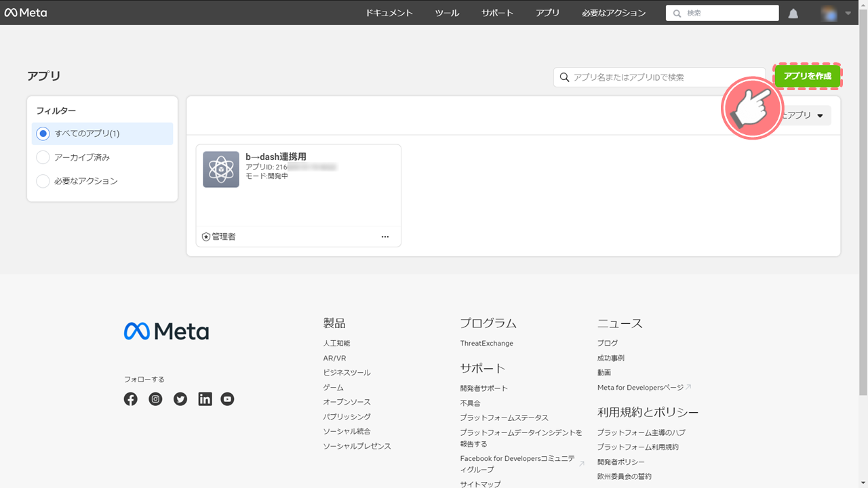
Task: Open プラットフォームデータインシデントを報告する link
Action: coord(521,438)
